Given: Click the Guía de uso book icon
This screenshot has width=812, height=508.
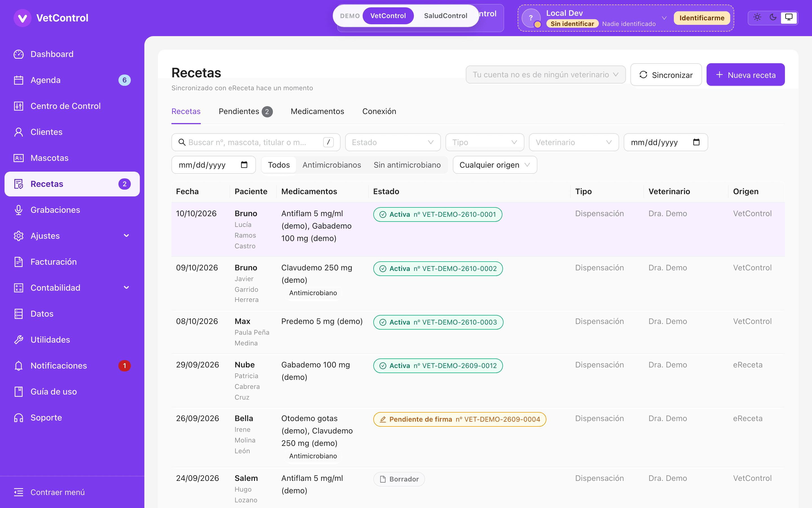Looking at the screenshot, I should [x=18, y=392].
